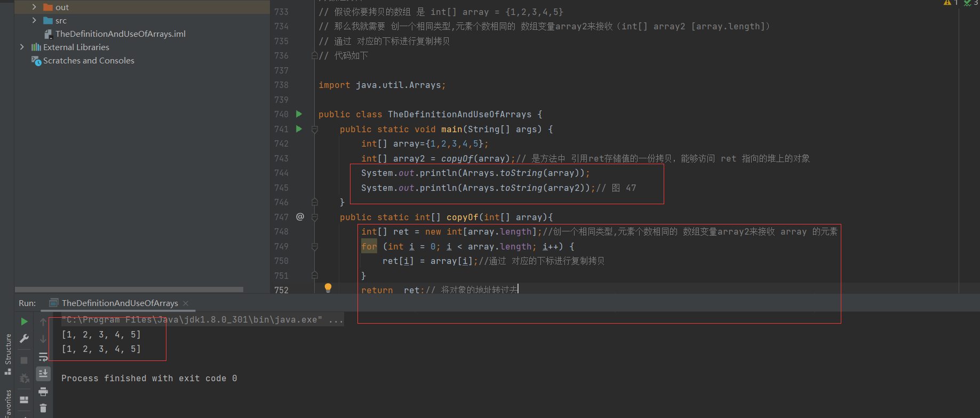
Task: Collapse main method fold marker on line 741
Action: (315, 129)
